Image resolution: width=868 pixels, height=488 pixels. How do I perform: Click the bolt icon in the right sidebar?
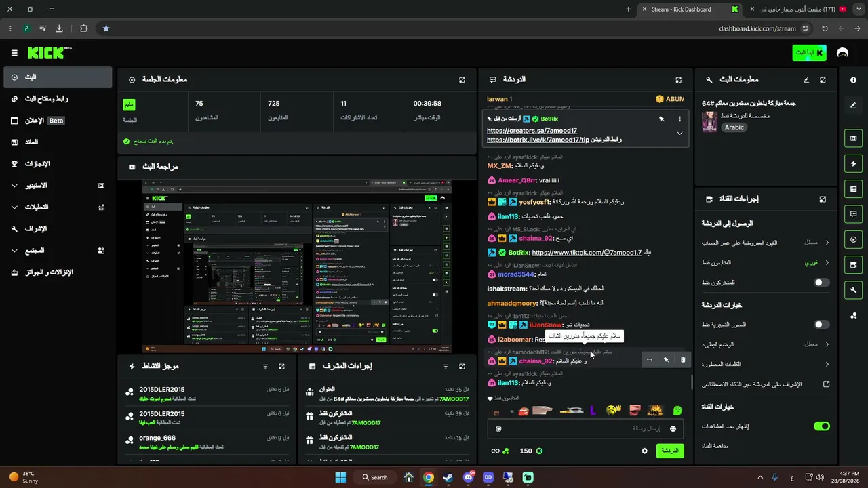coord(853,163)
